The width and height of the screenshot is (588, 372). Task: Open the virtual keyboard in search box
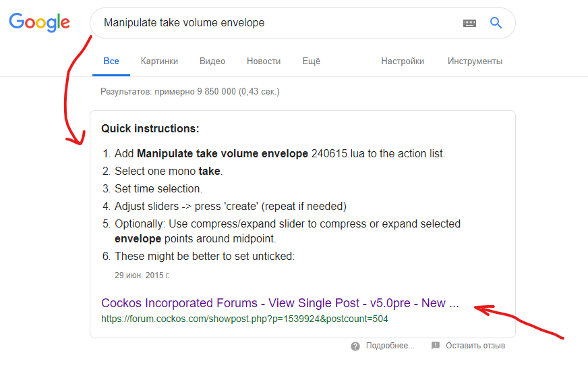[469, 23]
